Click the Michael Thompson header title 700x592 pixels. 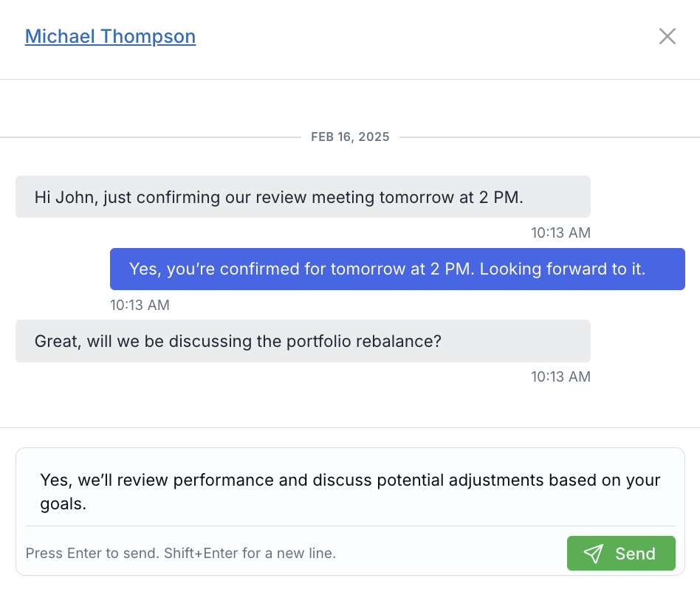coord(110,35)
